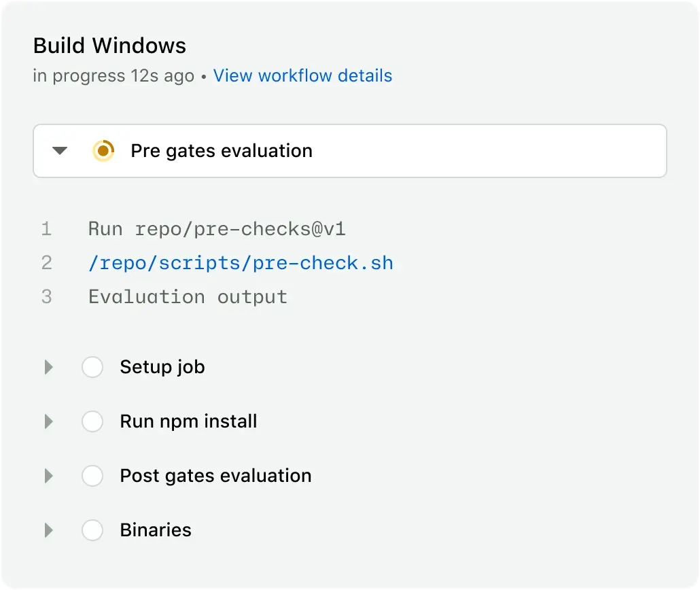
Task: Click the pending status circle beside Run npm install
Action: pos(92,421)
